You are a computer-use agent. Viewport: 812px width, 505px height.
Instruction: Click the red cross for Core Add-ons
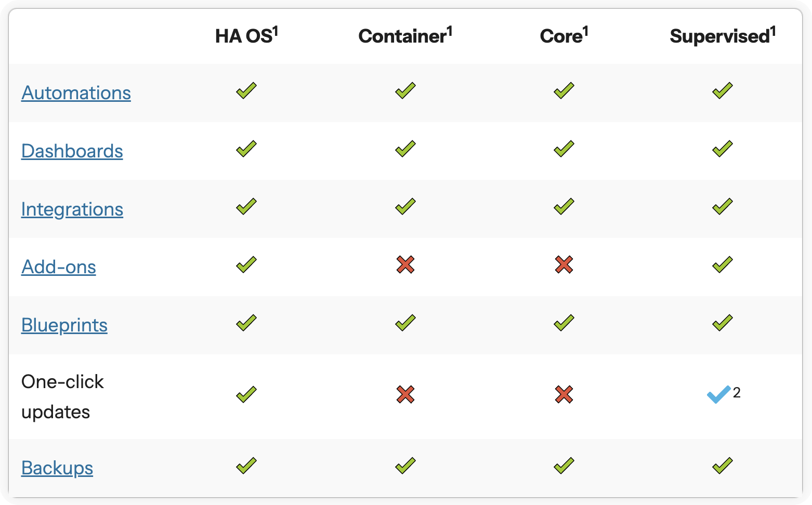pos(564,264)
